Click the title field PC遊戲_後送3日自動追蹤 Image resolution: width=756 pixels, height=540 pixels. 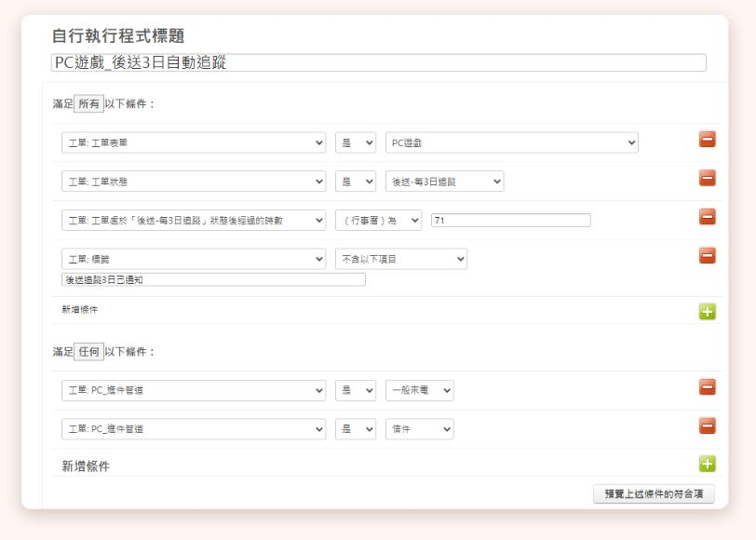coord(379,62)
